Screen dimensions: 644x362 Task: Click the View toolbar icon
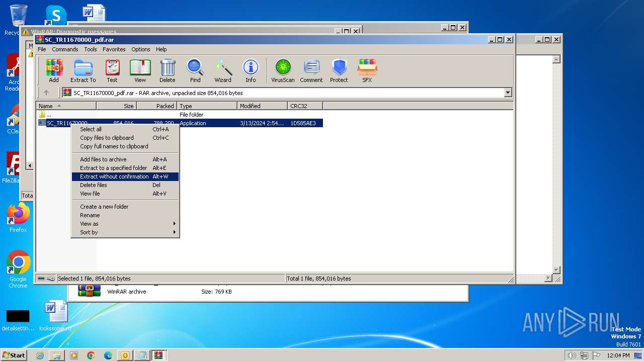pyautogui.click(x=140, y=71)
